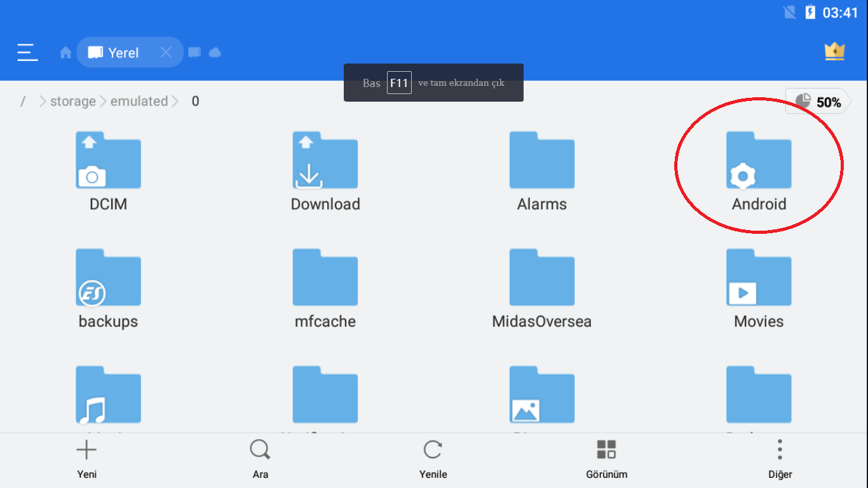Open the MidasOversea folder
868x488 pixels.
[542, 278]
